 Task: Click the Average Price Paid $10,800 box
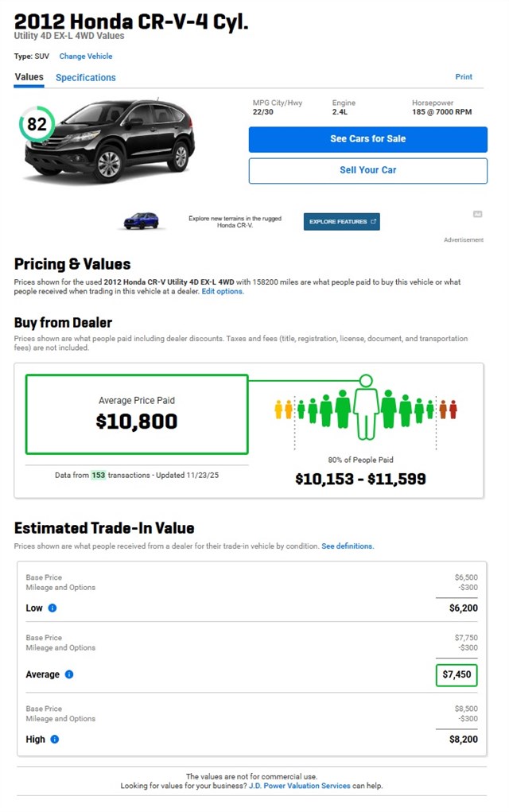(137, 414)
